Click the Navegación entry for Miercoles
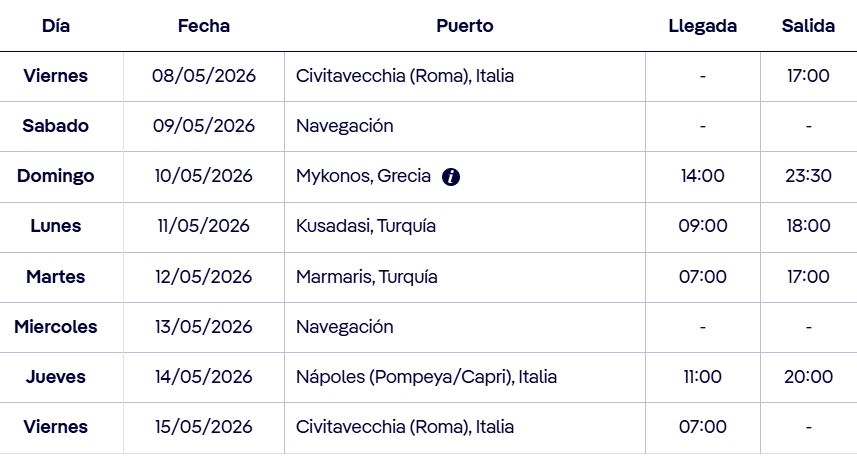857x462 pixels. (345, 327)
